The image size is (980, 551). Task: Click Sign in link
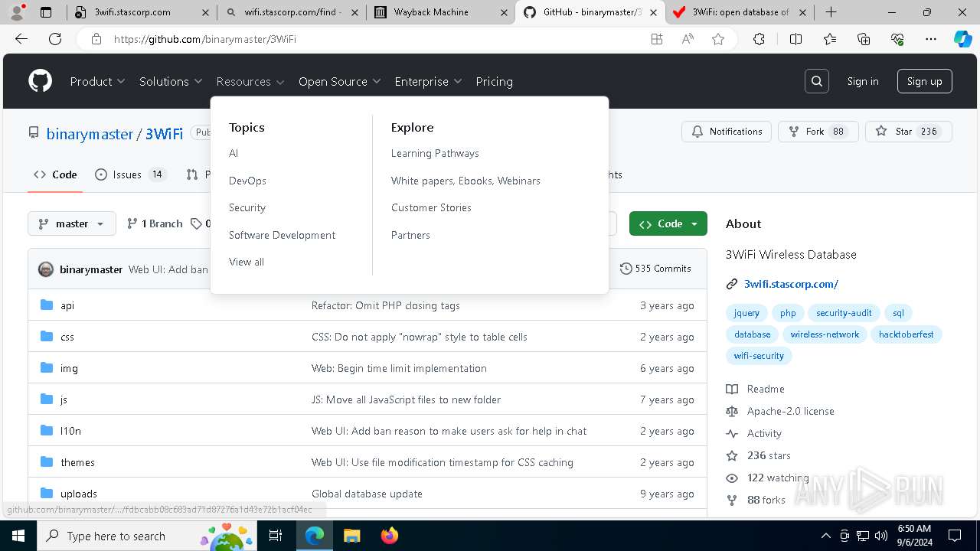coord(863,81)
